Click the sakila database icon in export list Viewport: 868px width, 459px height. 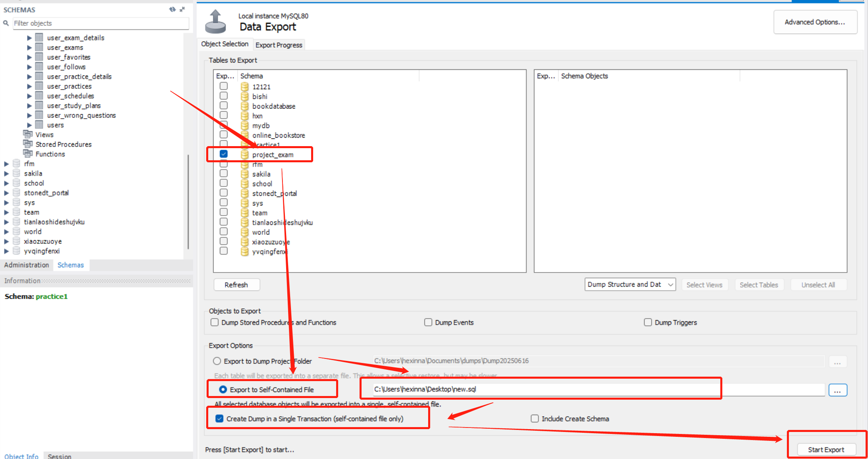pyautogui.click(x=245, y=174)
